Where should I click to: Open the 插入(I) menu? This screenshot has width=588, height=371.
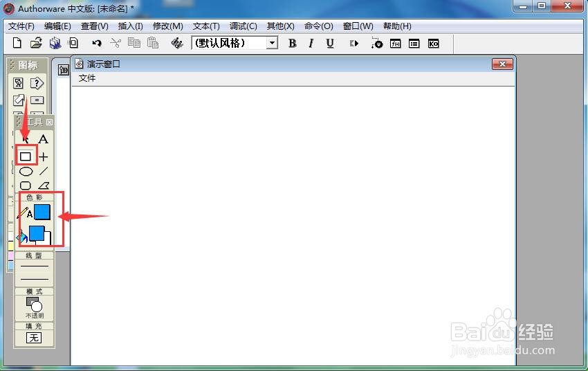pyautogui.click(x=131, y=26)
